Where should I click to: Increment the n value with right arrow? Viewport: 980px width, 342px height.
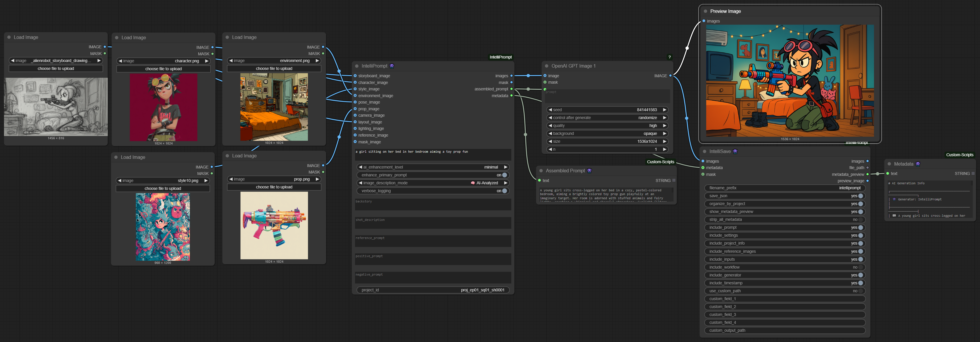664,149
